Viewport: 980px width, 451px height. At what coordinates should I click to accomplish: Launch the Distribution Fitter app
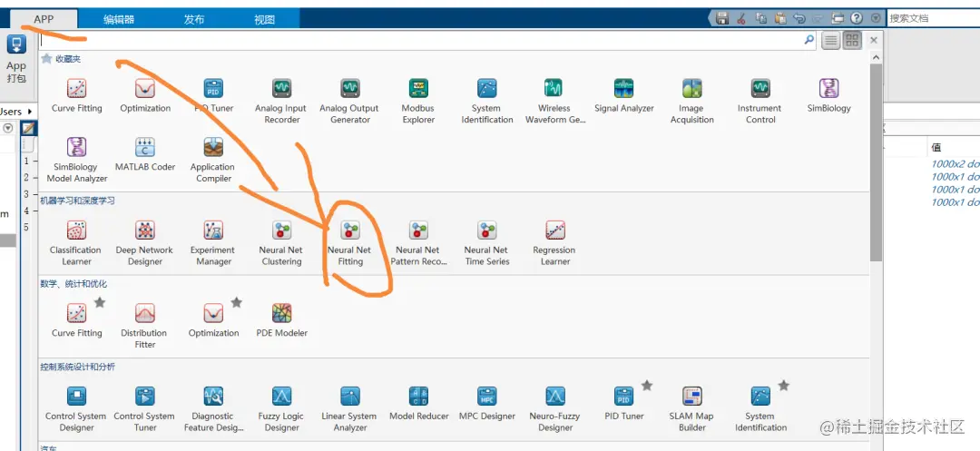tap(145, 326)
